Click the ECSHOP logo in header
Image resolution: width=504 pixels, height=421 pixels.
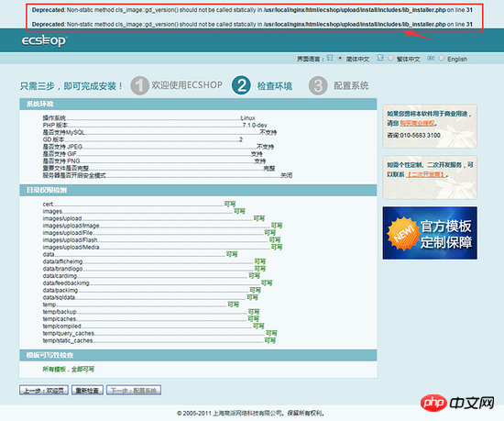pyautogui.click(x=44, y=41)
